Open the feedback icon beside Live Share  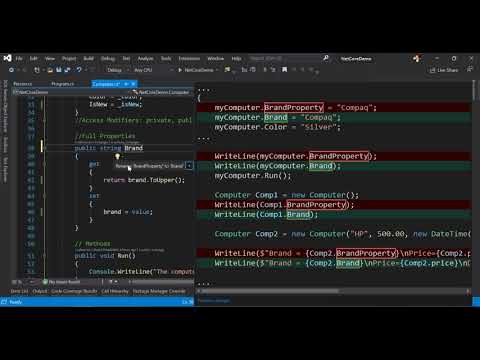pos(470,69)
